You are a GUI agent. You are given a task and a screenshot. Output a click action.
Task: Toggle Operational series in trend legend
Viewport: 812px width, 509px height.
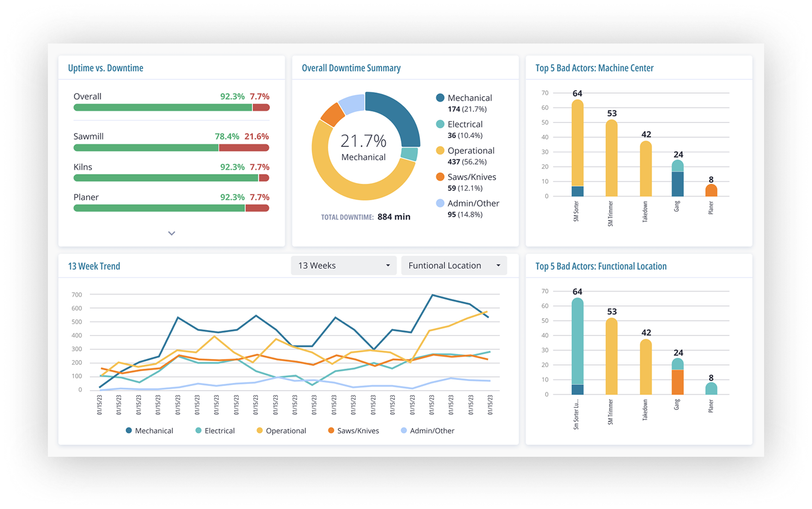pyautogui.click(x=281, y=431)
